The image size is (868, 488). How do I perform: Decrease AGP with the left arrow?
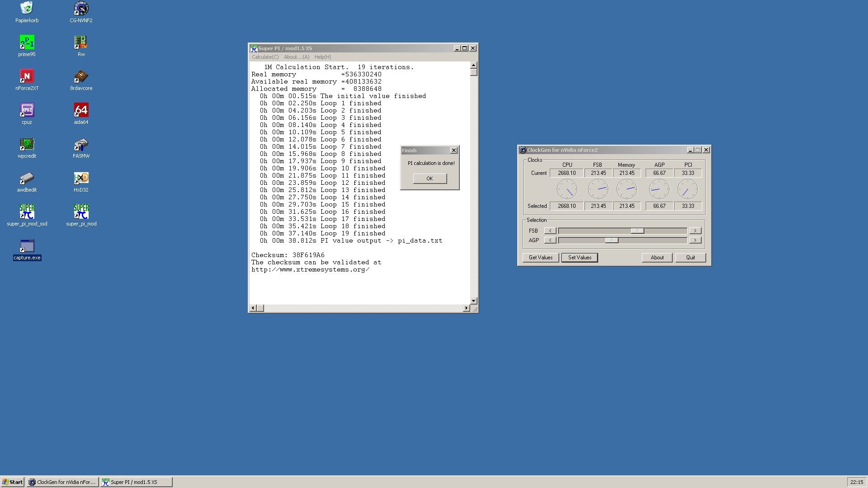tap(550, 240)
